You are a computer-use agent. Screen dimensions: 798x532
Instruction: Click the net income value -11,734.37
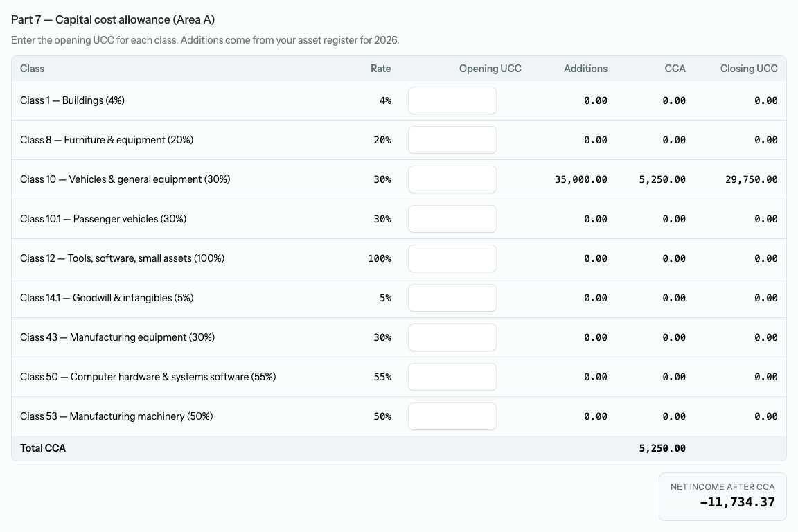click(737, 502)
